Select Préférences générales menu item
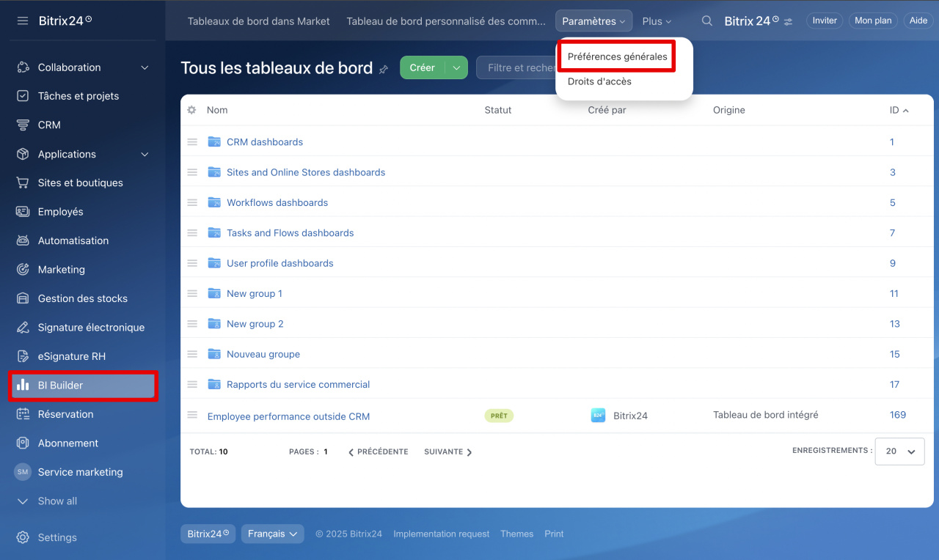The height and width of the screenshot is (560, 939). [x=618, y=56]
